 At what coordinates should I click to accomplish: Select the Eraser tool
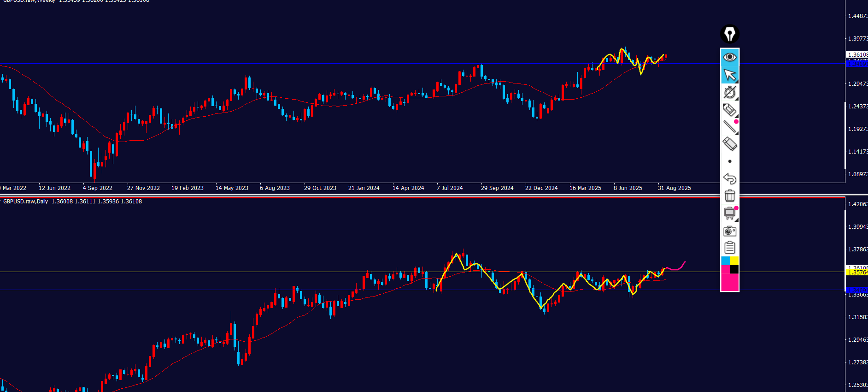pos(730,144)
